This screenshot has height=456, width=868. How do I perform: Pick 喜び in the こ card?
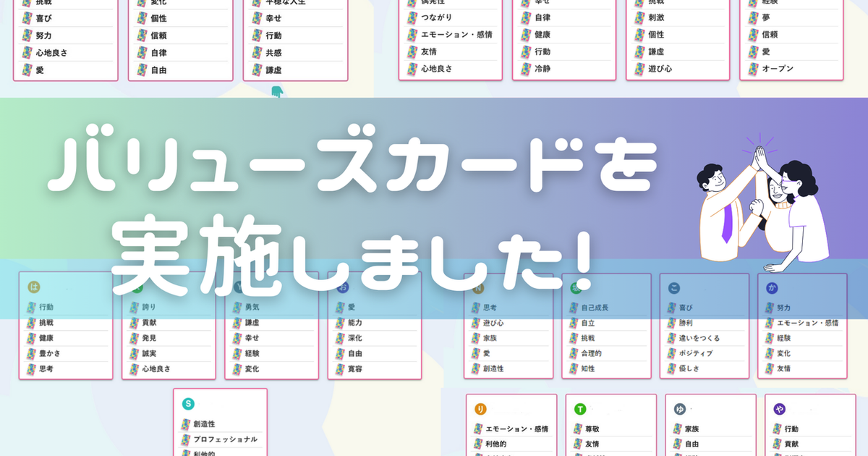tap(686, 308)
